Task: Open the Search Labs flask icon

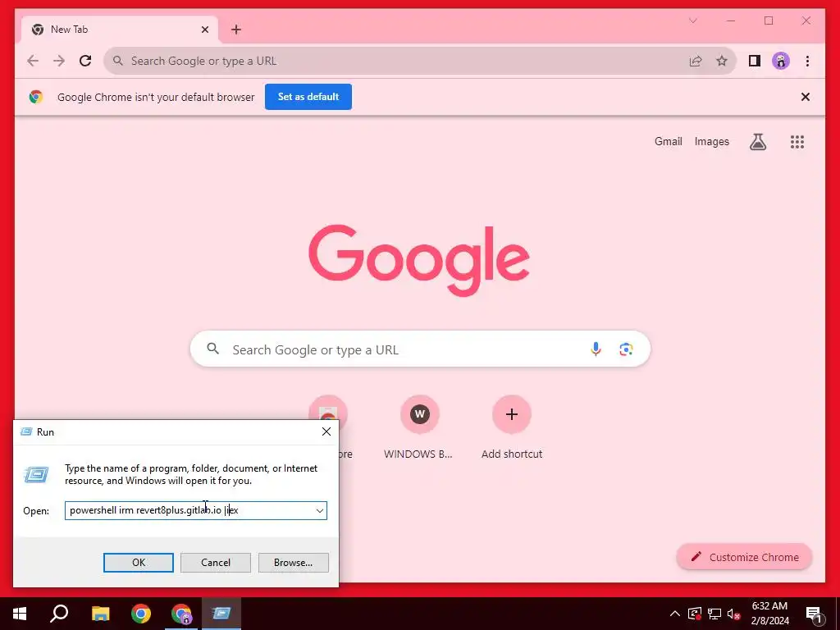Action: pyautogui.click(x=757, y=141)
